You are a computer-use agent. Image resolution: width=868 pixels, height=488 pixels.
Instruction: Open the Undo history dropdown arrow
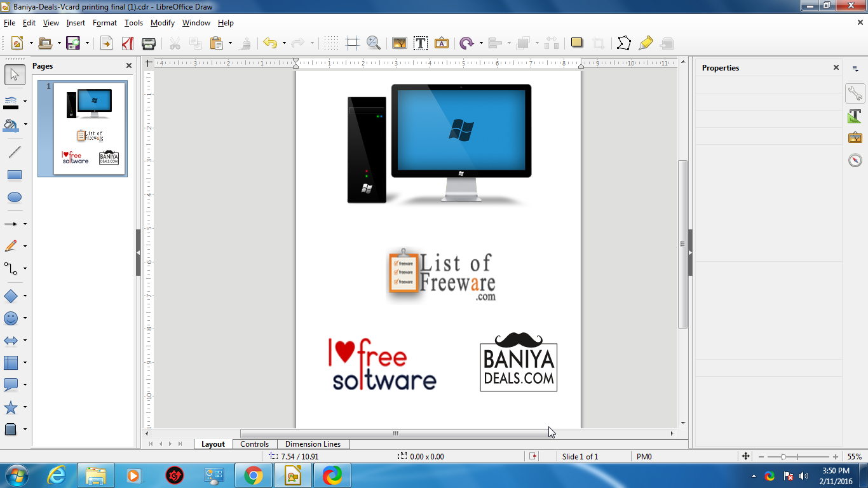(x=284, y=43)
